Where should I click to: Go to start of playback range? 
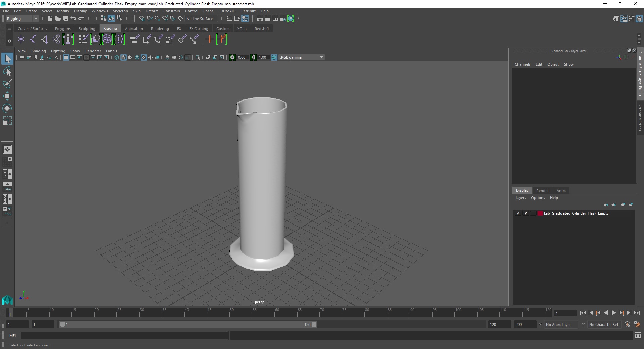(x=583, y=313)
